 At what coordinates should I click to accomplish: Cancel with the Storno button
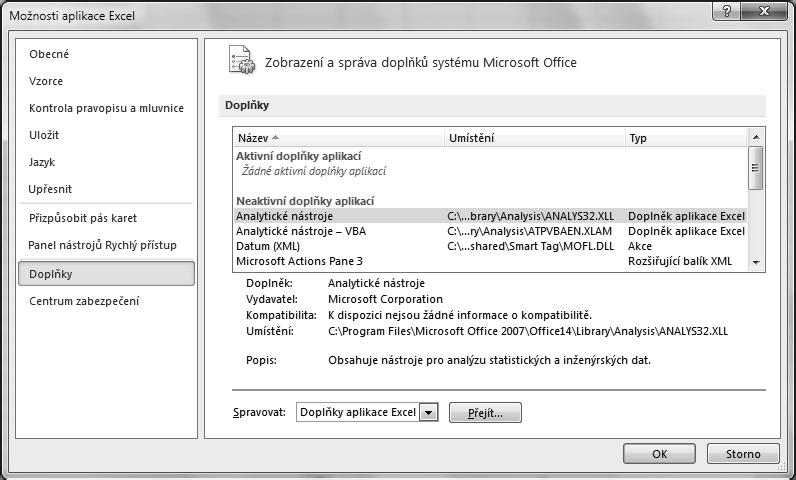point(743,454)
